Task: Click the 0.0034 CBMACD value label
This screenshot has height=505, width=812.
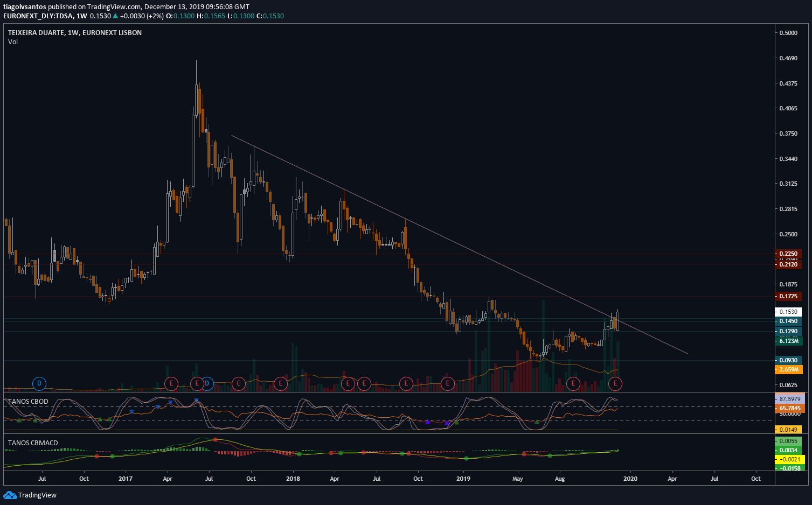Action: pyautogui.click(x=788, y=450)
